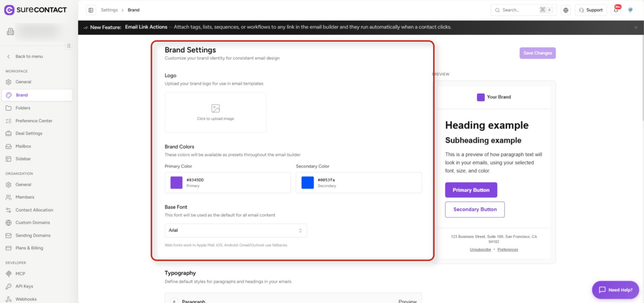Click the upload image dropzone
This screenshot has width=644, height=303.
(x=215, y=112)
